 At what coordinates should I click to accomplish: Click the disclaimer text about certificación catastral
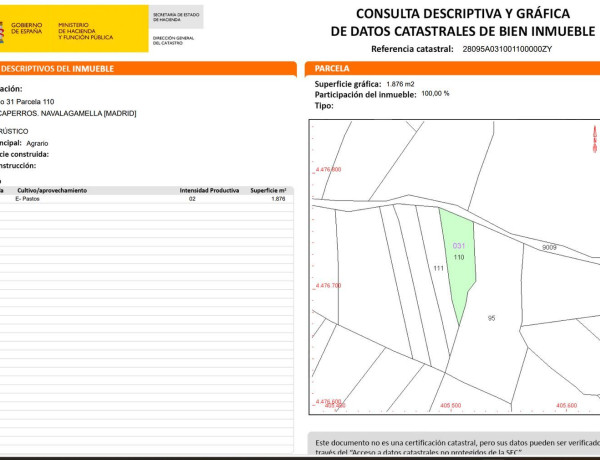[457, 447]
